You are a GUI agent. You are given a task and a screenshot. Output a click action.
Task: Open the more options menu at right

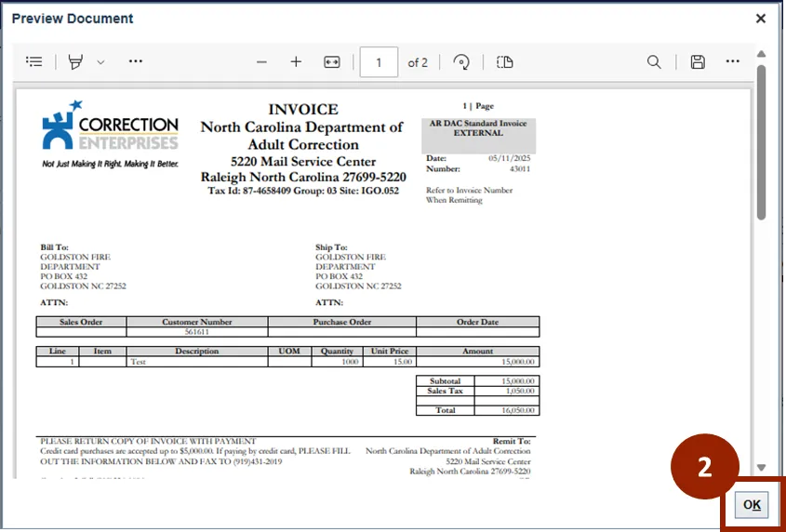pos(733,61)
